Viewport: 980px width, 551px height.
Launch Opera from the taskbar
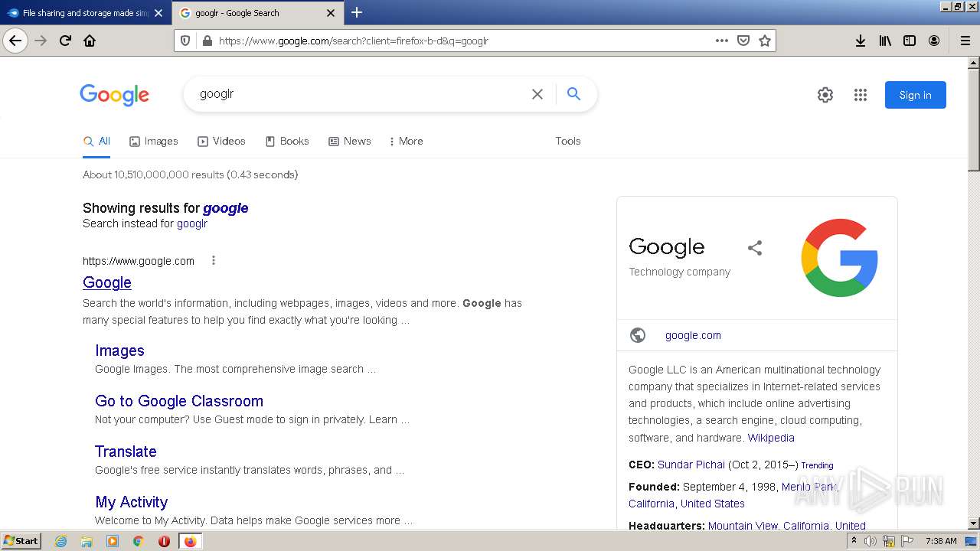point(164,541)
